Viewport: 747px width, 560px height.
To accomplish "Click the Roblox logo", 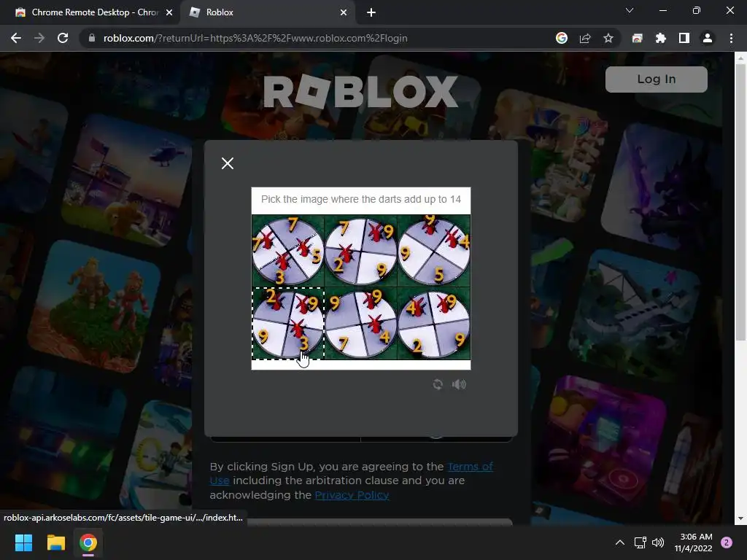I will pos(360,91).
